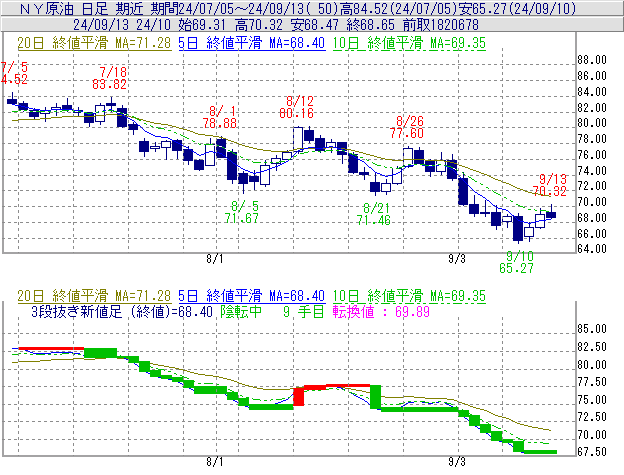Click the 終68.65 closing value in header

[x=370, y=25]
